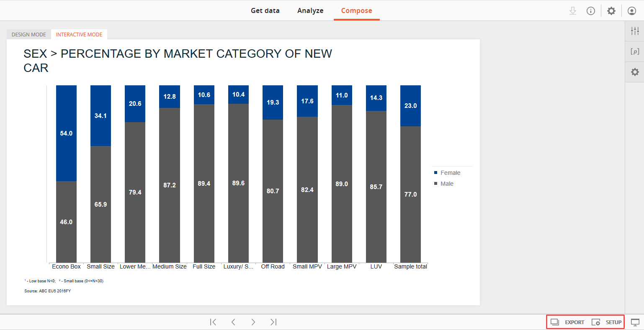Viewport: 644px width, 330px height.
Task: Click the Small Size female segment 34.1
Action: 100,115
